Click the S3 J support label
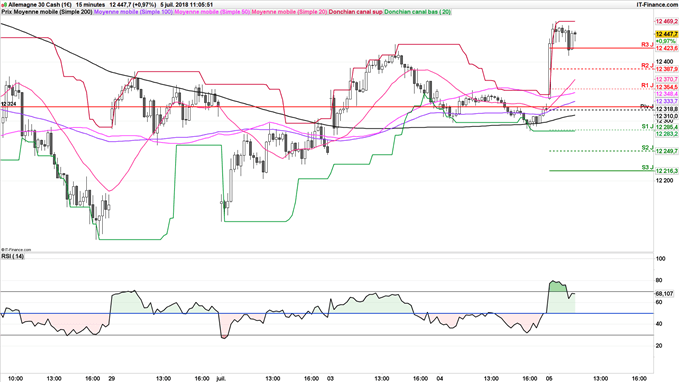The height and width of the screenshot is (382, 679). [647, 167]
